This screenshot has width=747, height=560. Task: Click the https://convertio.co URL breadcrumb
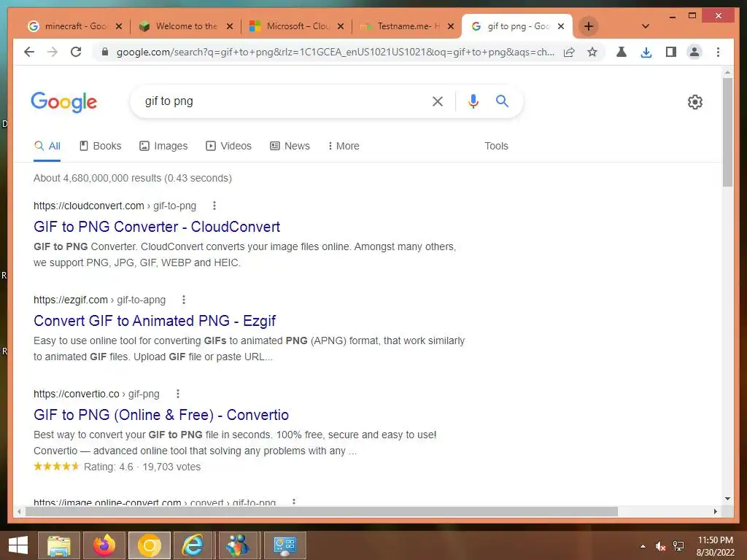coord(96,394)
